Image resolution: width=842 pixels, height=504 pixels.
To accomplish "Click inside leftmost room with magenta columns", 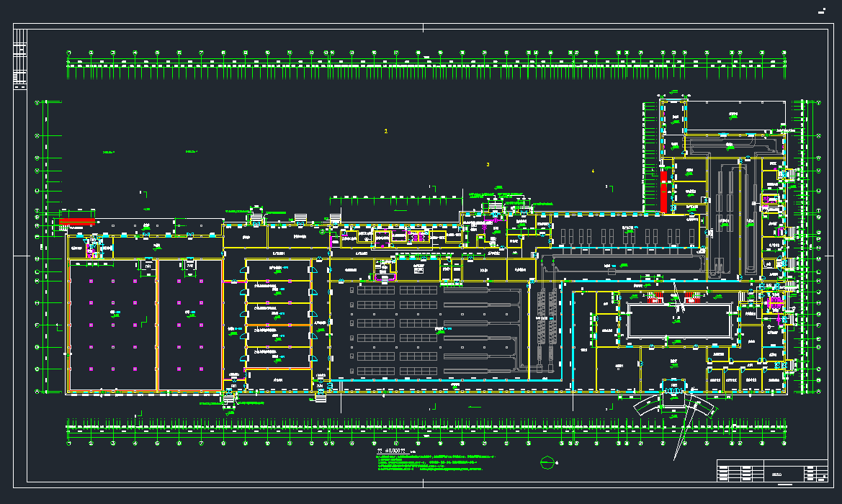I will 112,324.
